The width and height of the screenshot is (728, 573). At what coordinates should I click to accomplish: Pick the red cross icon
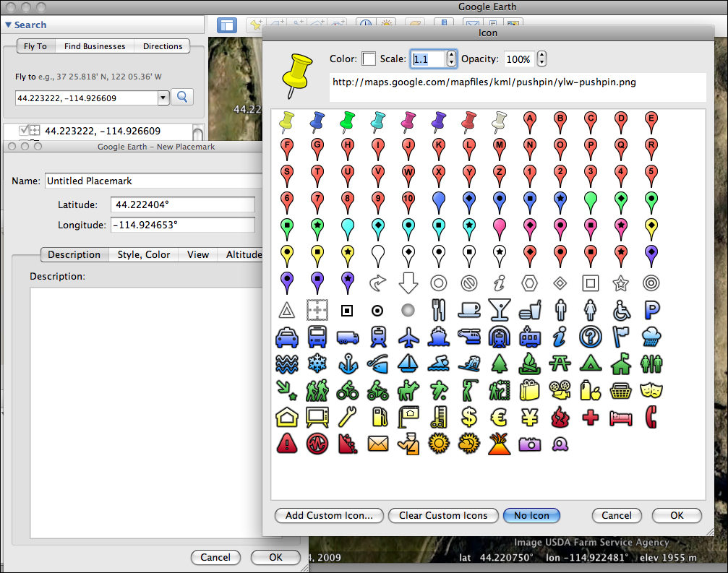coord(590,417)
